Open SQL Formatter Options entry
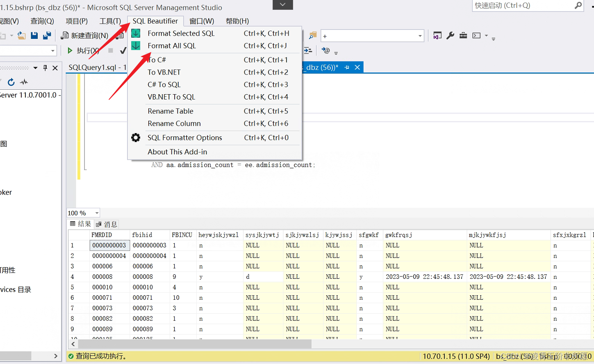 [x=215, y=138]
